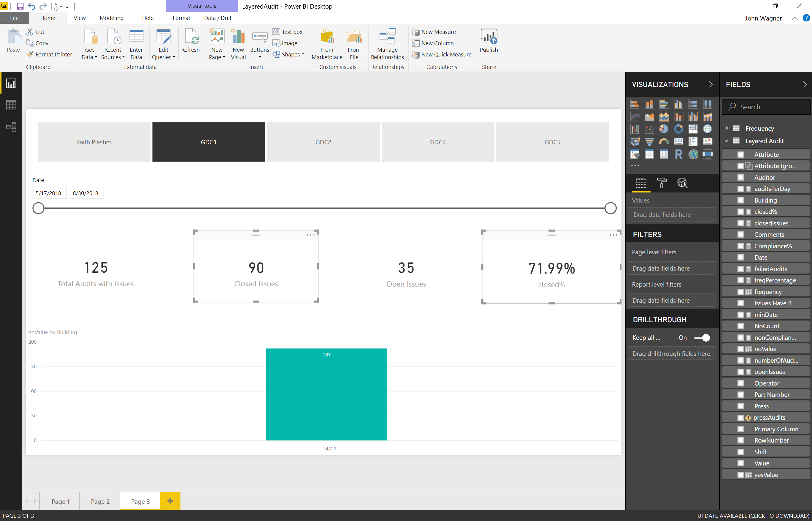
Task: Choose the scatter chart visualization
Action: pos(649,129)
